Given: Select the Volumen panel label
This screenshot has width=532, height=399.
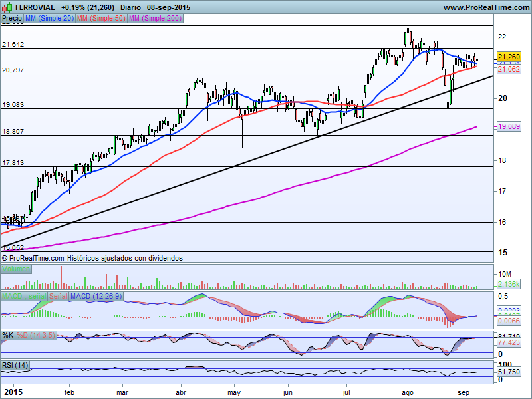Looking at the screenshot, I should 16,269.
